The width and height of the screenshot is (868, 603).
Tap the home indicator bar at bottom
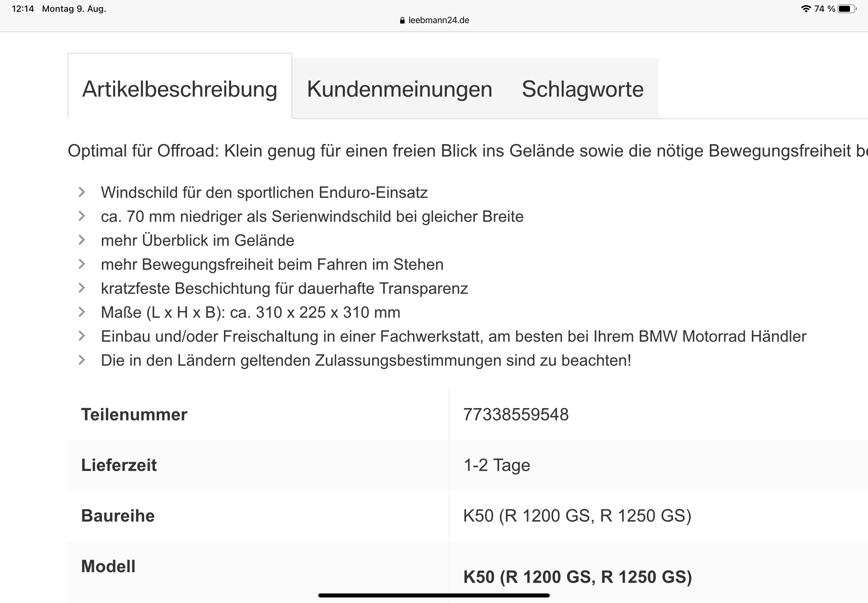434,595
